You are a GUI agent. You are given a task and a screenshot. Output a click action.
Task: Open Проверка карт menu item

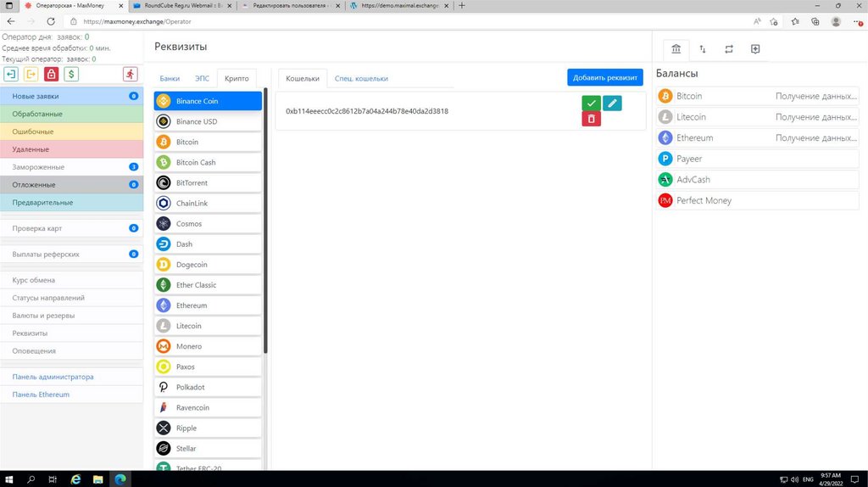71,228
